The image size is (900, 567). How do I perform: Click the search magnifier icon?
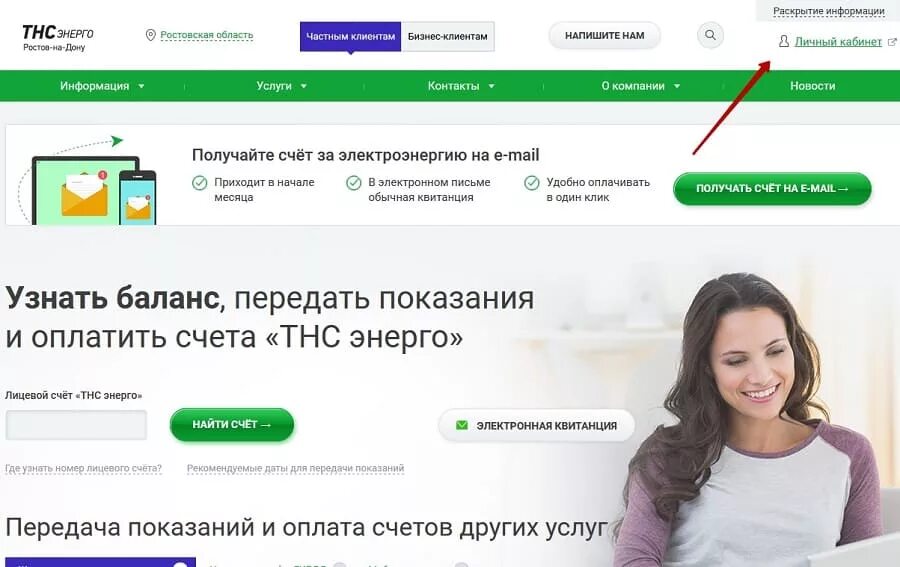[x=710, y=35]
